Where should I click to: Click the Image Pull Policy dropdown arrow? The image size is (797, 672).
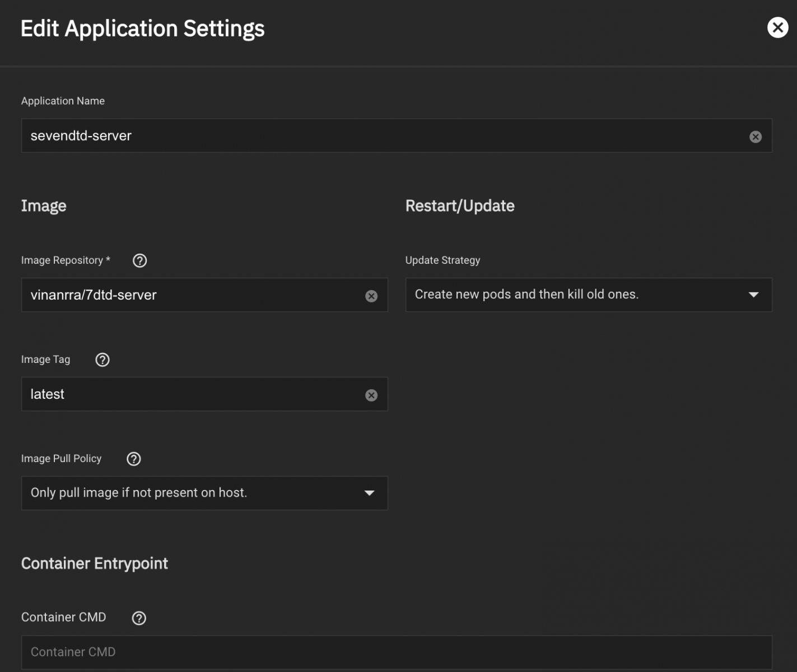point(369,493)
